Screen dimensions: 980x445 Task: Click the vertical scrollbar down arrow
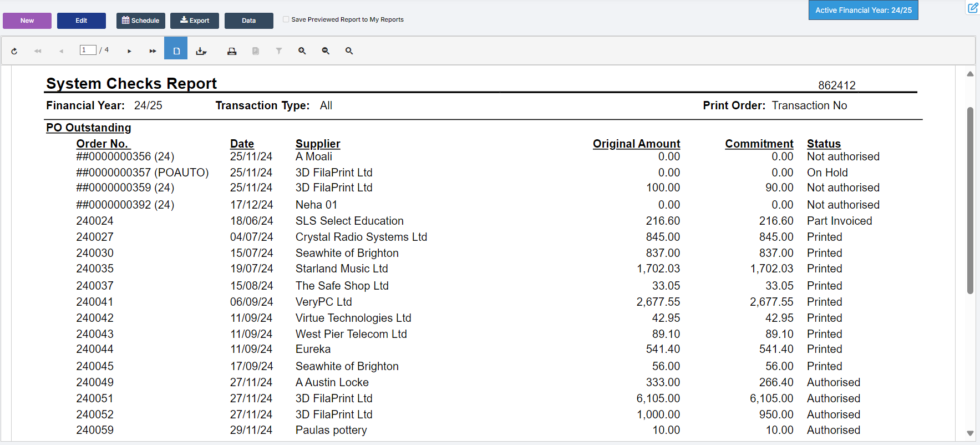click(x=970, y=433)
